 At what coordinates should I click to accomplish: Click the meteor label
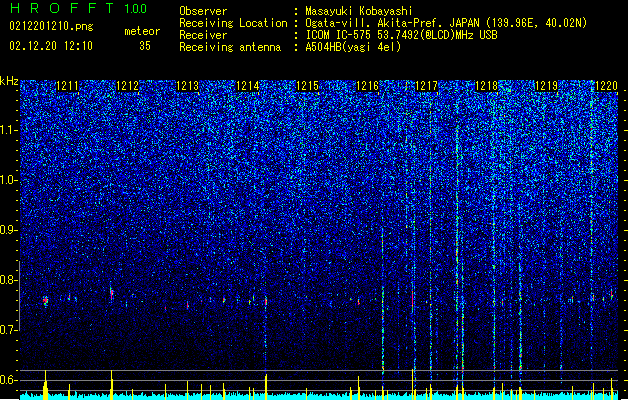coord(142,31)
